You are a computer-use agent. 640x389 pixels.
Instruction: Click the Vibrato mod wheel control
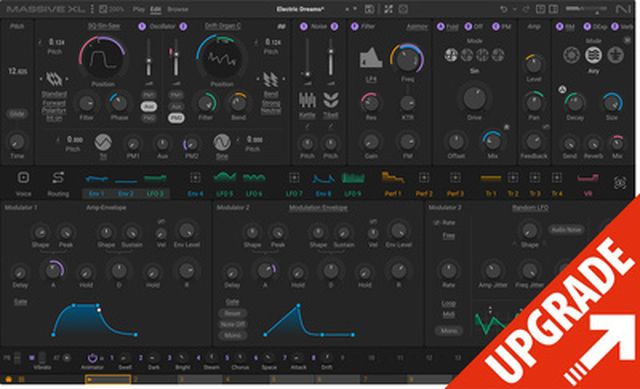(x=42, y=358)
